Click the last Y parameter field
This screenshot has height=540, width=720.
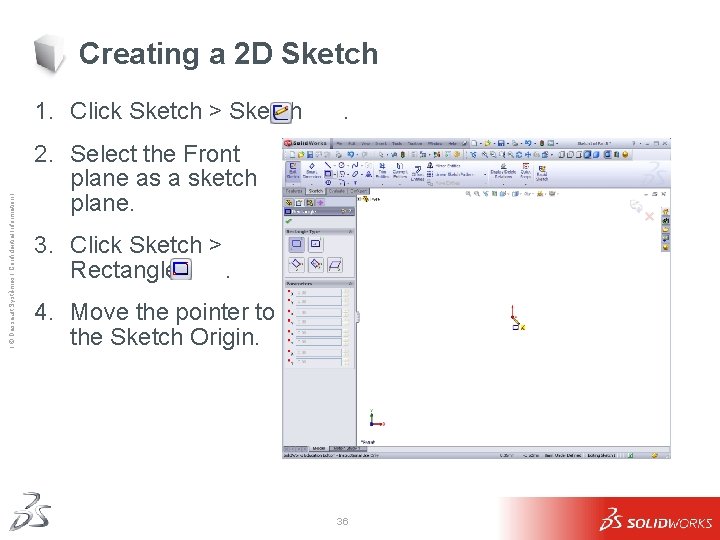(319, 362)
